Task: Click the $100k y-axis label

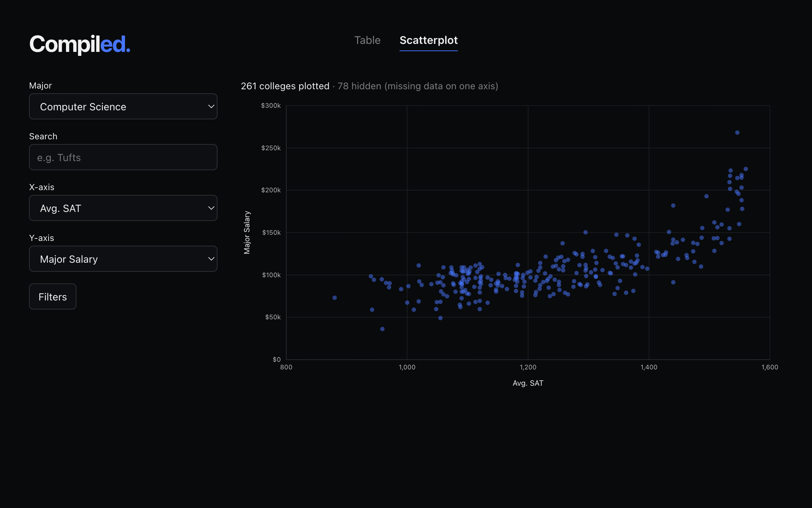Action: (271, 275)
